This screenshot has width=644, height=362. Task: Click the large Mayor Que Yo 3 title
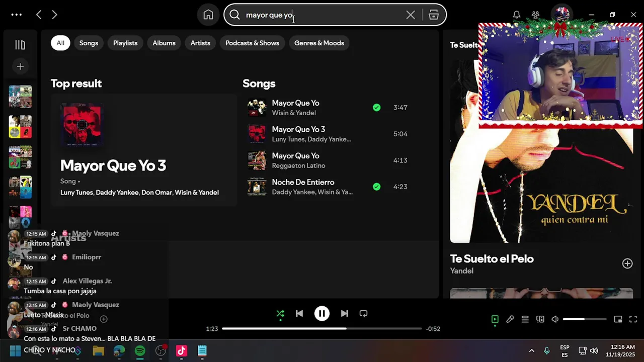(113, 165)
